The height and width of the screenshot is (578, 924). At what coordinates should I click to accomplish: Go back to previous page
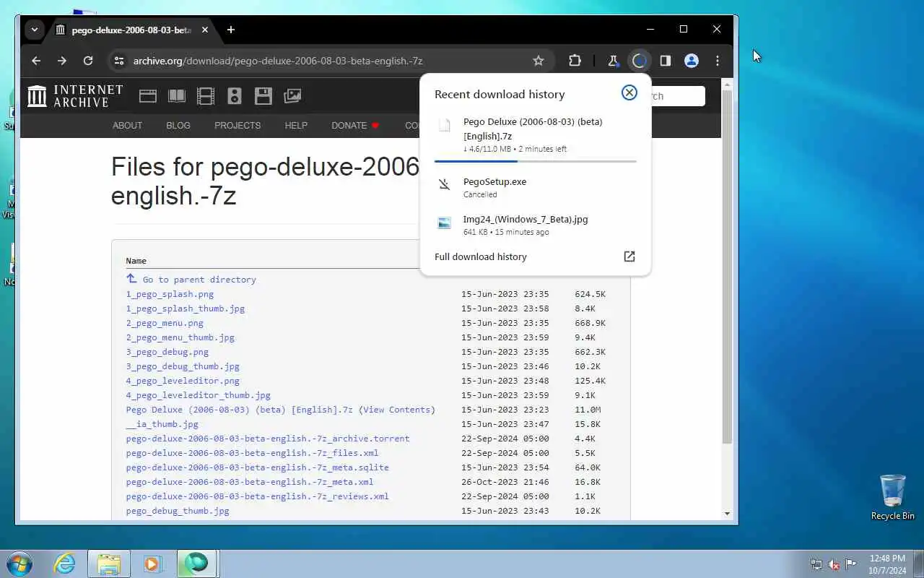coord(36,61)
